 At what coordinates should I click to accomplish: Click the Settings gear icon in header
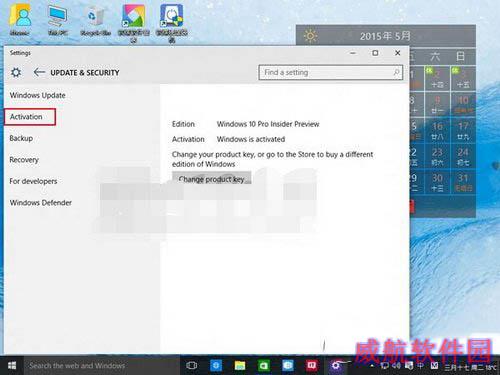point(16,72)
